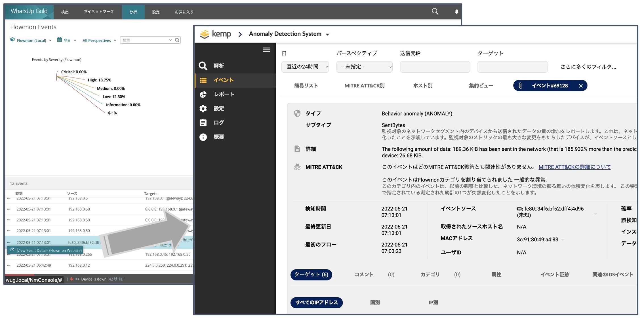Image resolution: width=644 pixels, height=320 pixels.
Task: Select the ホスト別 tab
Action: tap(422, 86)
